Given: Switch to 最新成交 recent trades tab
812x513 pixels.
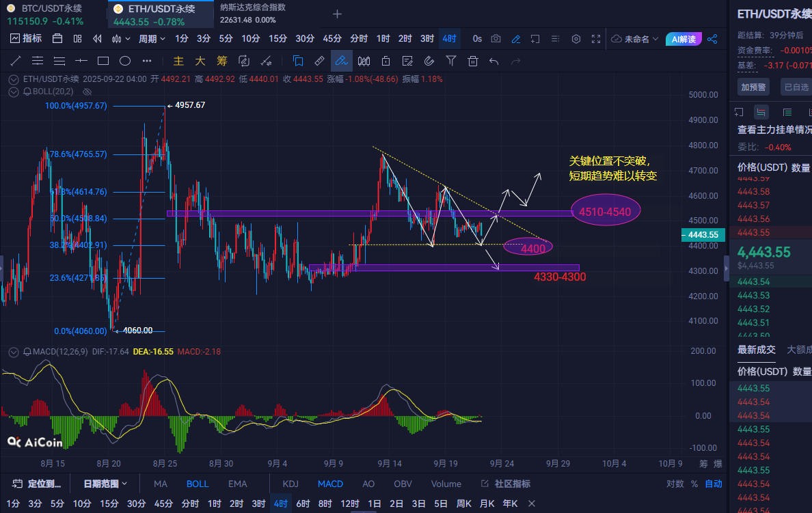Looking at the screenshot, I should click(x=757, y=350).
